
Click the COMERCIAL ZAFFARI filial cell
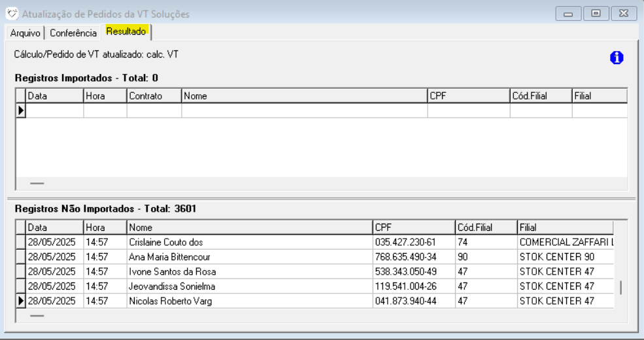pyautogui.click(x=566, y=242)
